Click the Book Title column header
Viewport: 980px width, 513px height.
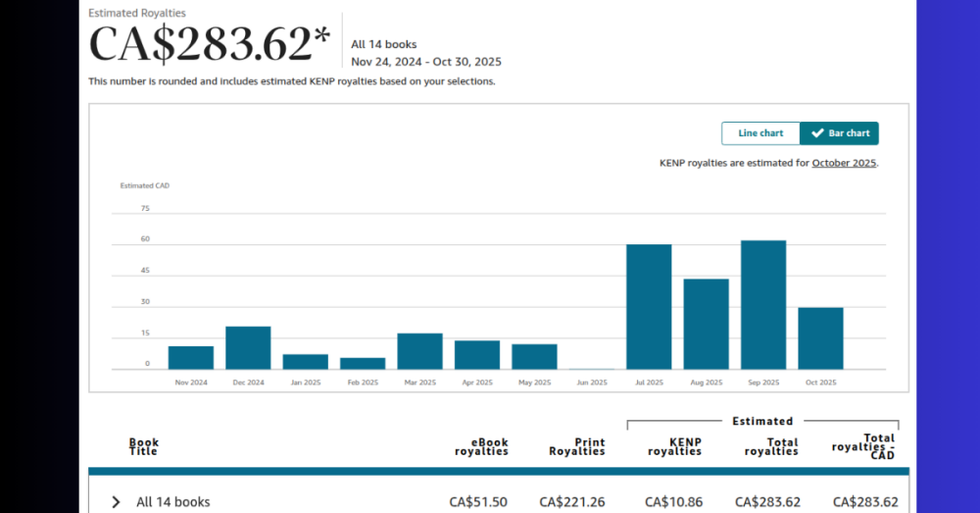click(x=143, y=447)
